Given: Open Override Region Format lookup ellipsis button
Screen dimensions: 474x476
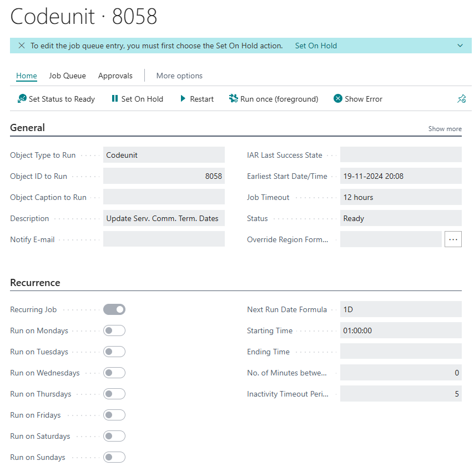Looking at the screenshot, I should [453, 239].
